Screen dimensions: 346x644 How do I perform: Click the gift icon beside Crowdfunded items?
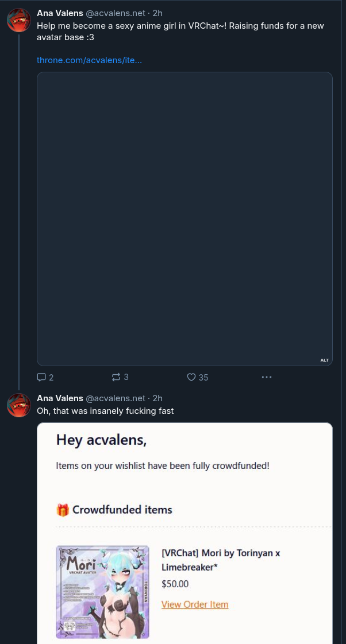(x=63, y=510)
